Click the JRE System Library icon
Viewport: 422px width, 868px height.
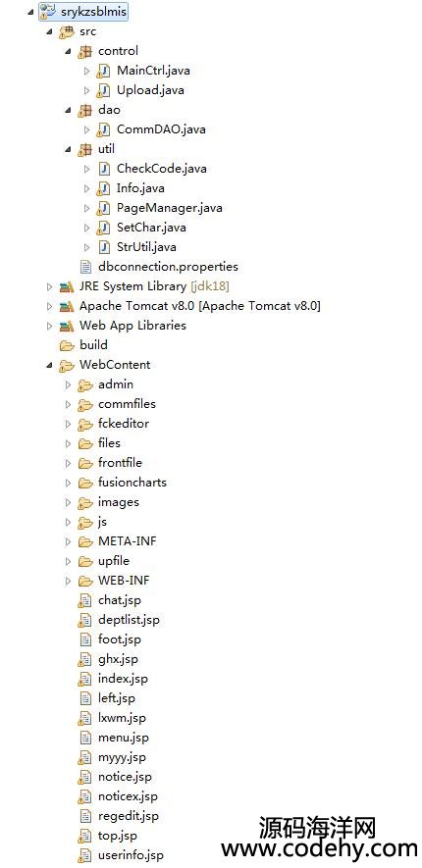click(x=67, y=286)
